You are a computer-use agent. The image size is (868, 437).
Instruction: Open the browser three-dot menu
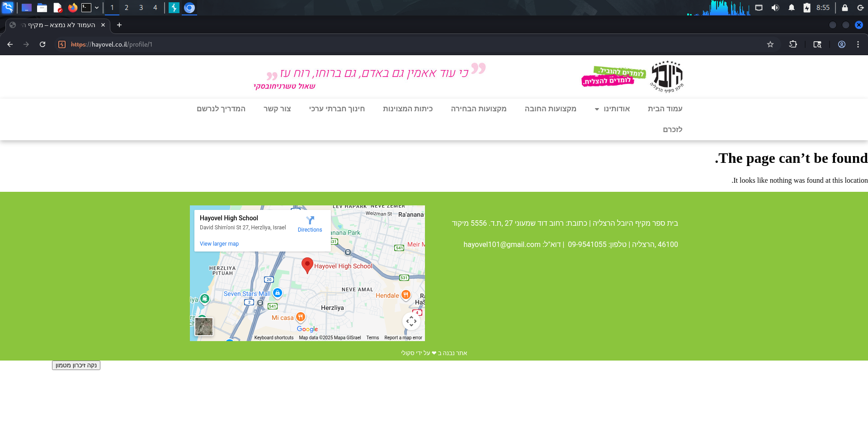(858, 44)
